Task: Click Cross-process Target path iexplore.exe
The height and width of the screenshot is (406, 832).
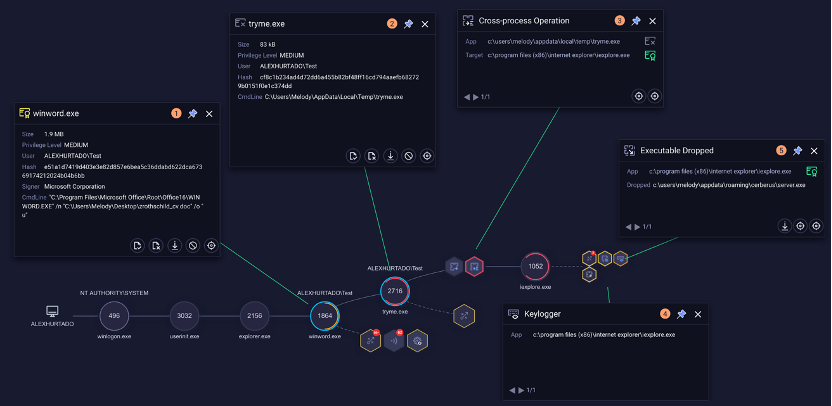Action: pyautogui.click(x=559, y=55)
